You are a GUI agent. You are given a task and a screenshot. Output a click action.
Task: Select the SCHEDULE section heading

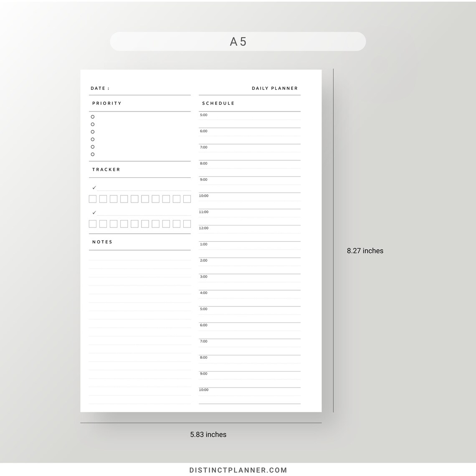tap(218, 103)
